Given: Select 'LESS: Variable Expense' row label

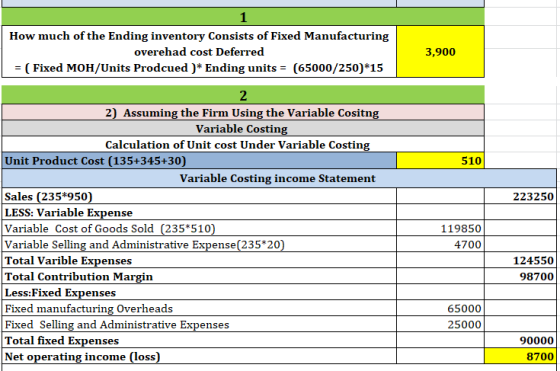Looking at the screenshot, I should [199, 212].
